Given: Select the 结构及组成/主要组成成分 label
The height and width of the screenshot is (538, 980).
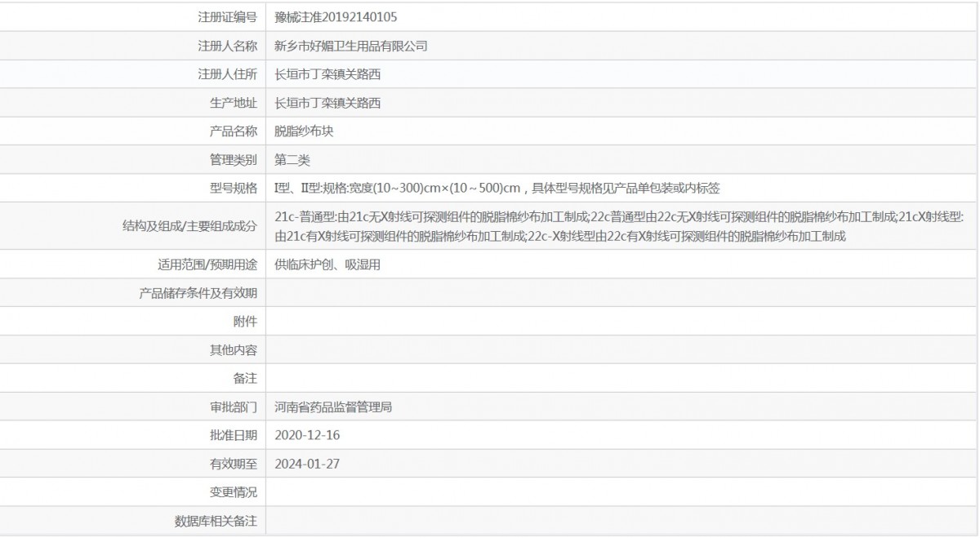Looking at the screenshot, I should [x=189, y=226].
